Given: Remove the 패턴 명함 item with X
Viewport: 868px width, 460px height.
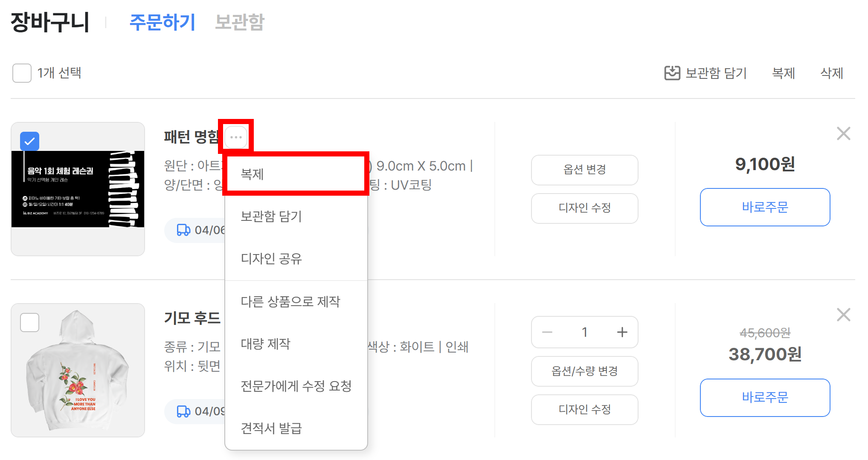Looking at the screenshot, I should [843, 134].
